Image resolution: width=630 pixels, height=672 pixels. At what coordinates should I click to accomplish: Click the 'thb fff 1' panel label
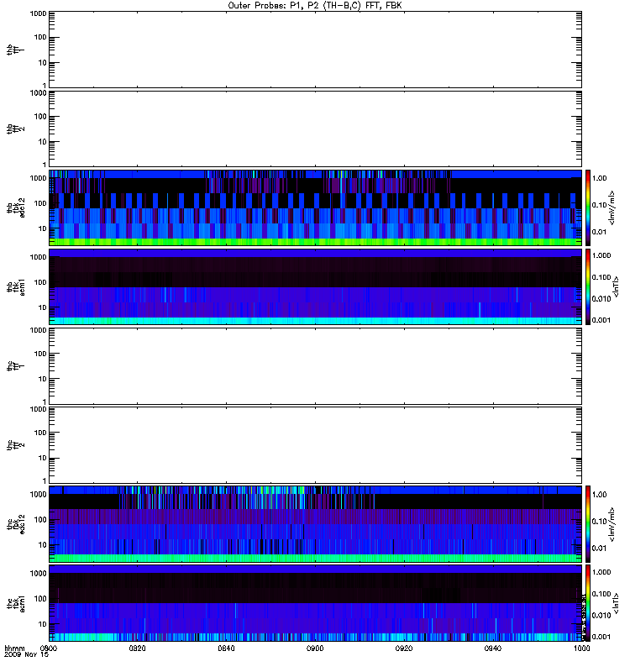15,50
